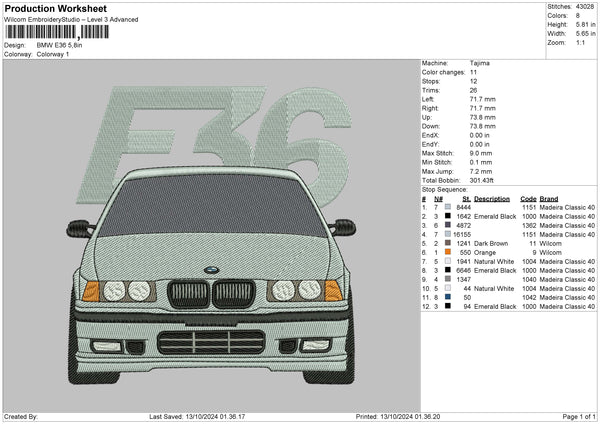The image size is (600, 424).
Task: Click the Production Worksheet title
Action: click(55, 9)
